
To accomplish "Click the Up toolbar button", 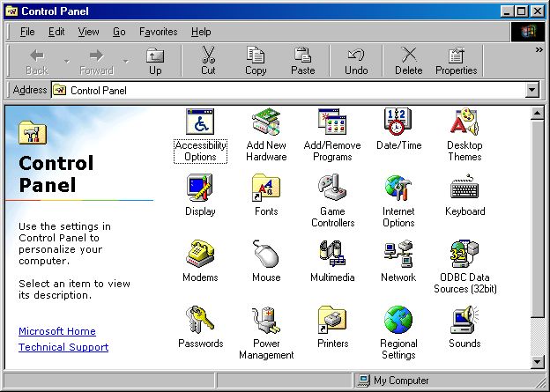I will 155,61.
